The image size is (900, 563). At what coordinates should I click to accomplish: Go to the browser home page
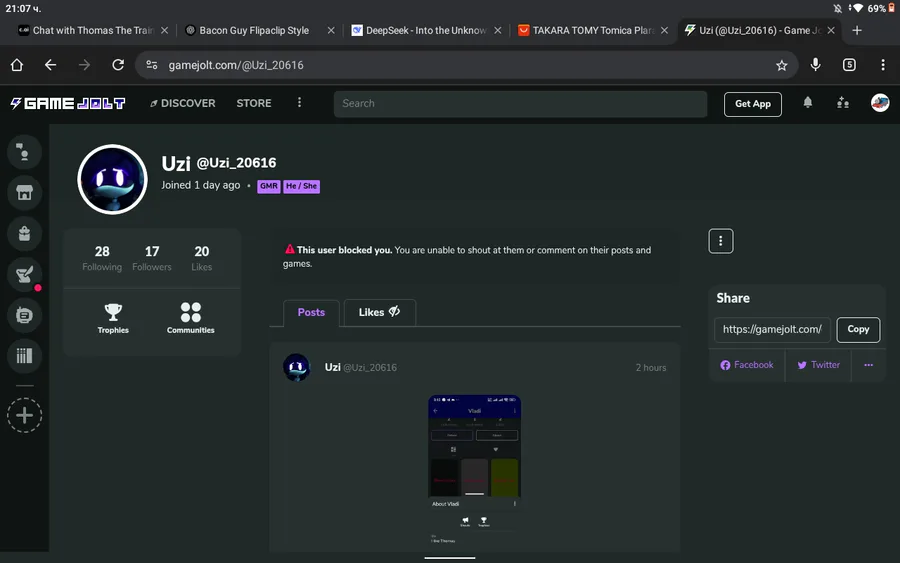tap(17, 65)
